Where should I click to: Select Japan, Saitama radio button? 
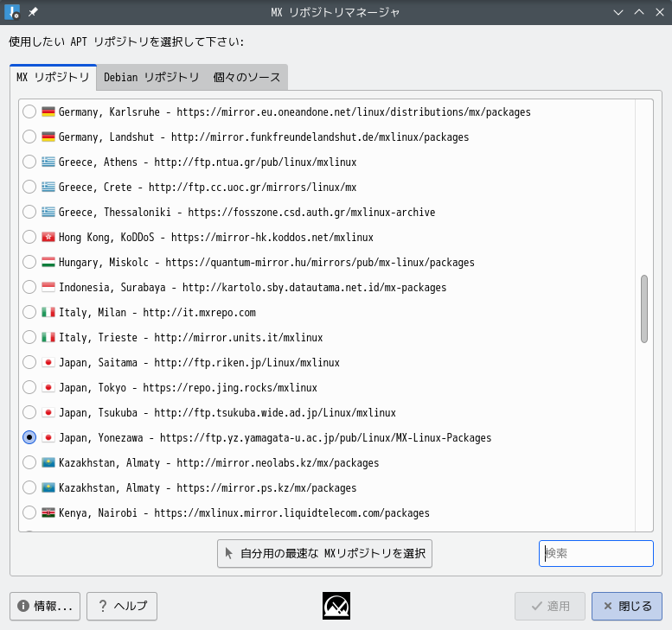[x=29, y=362]
